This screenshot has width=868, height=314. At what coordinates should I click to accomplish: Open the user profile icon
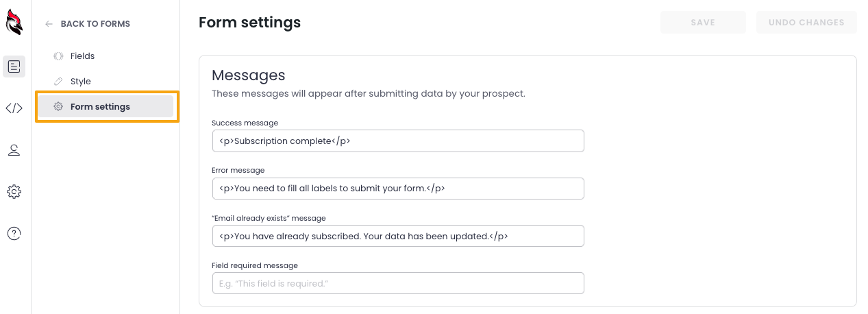(x=14, y=150)
